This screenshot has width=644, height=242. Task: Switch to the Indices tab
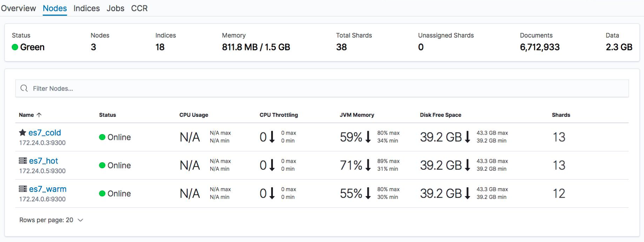(87, 8)
